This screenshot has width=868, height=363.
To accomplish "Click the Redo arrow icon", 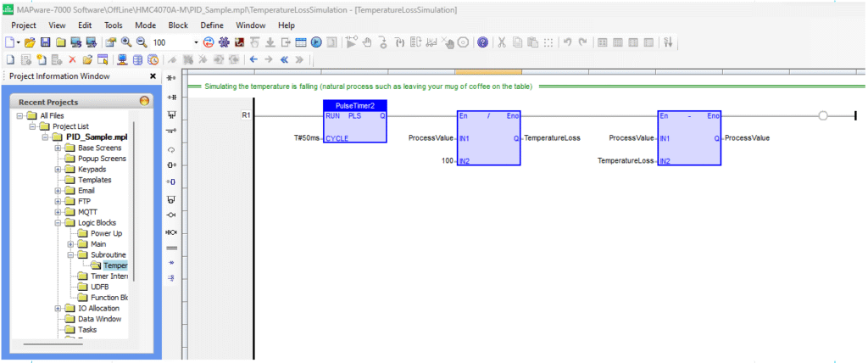I will point(581,42).
